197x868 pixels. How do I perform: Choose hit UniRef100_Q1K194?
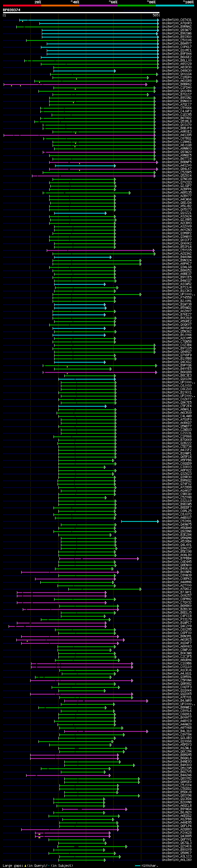177,379
